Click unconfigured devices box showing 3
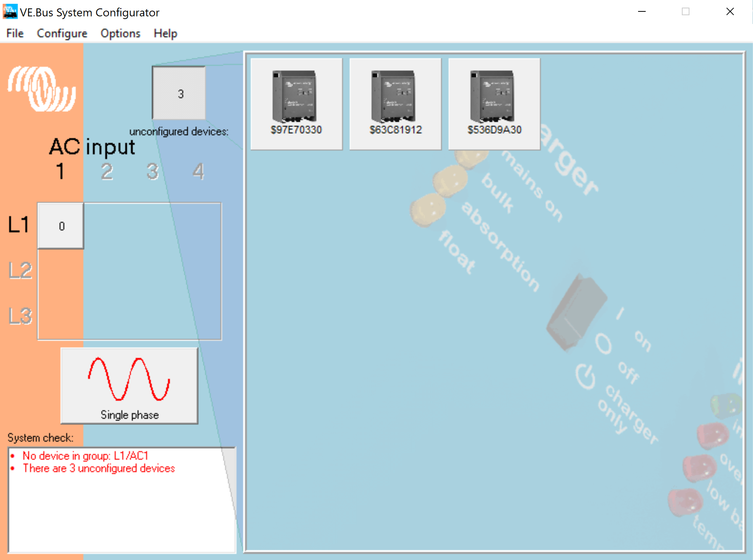Image resolution: width=753 pixels, height=560 pixels. 179,93
